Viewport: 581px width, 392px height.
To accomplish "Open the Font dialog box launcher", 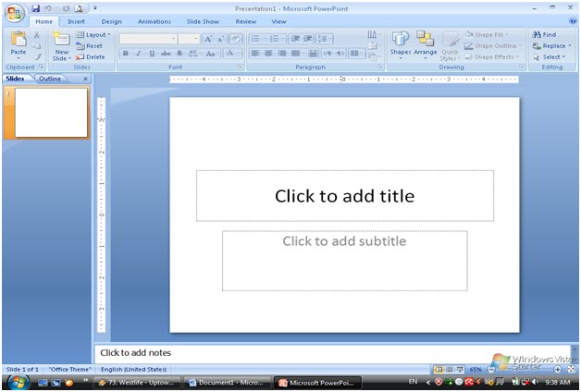I will 240,67.
